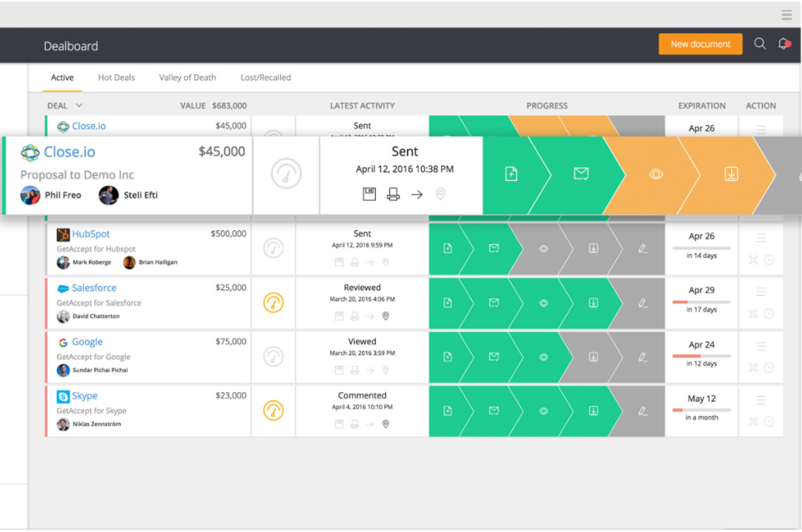Screen dimensions: 802x532
Task: Click Sundar Pichai's avatar in the Google row
Action: (63, 370)
